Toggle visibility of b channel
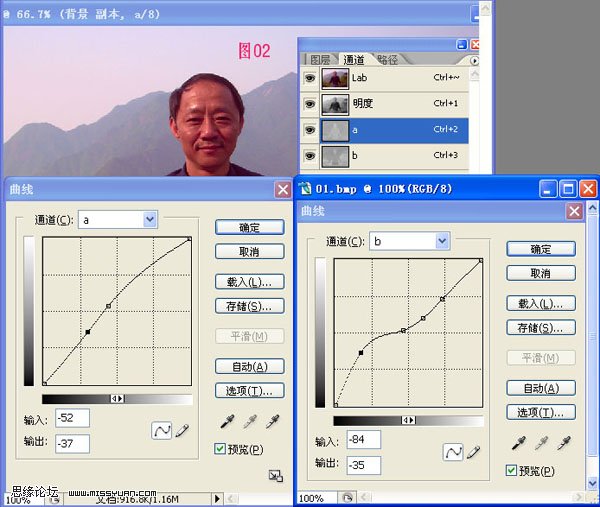 310,156
